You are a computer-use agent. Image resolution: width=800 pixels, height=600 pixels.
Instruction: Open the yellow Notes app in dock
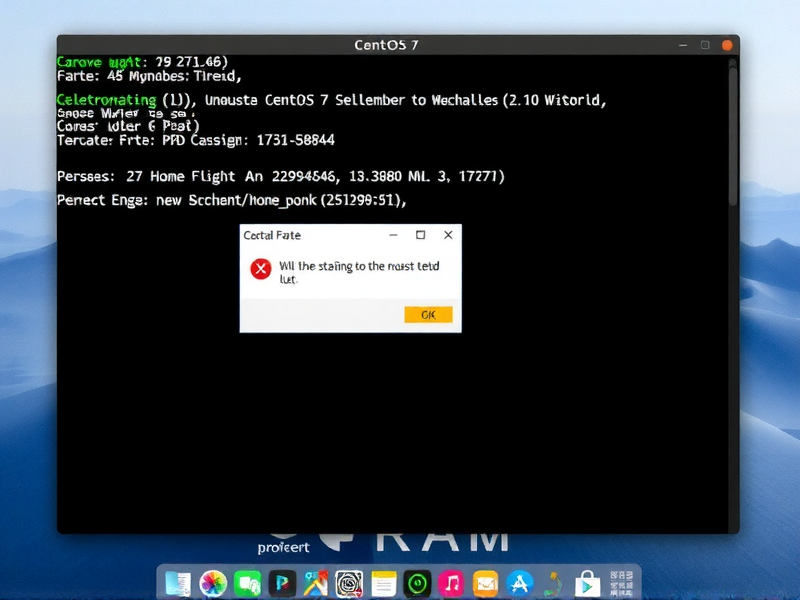(384, 583)
